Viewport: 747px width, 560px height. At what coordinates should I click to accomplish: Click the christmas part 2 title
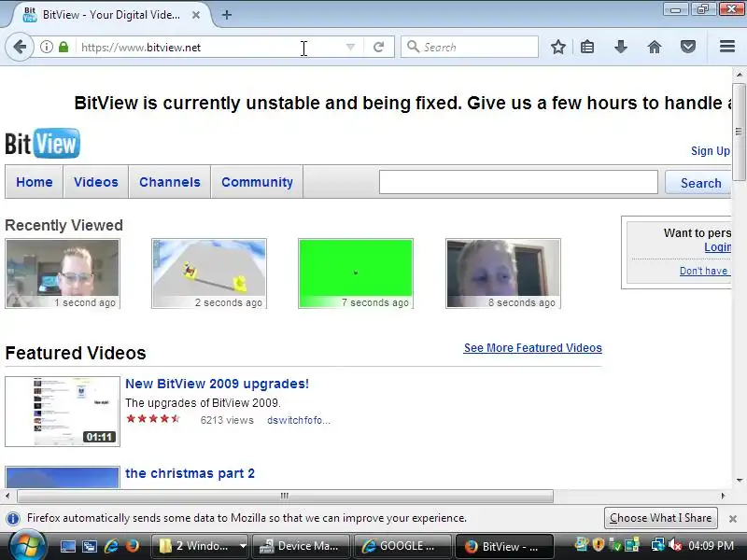tap(190, 473)
